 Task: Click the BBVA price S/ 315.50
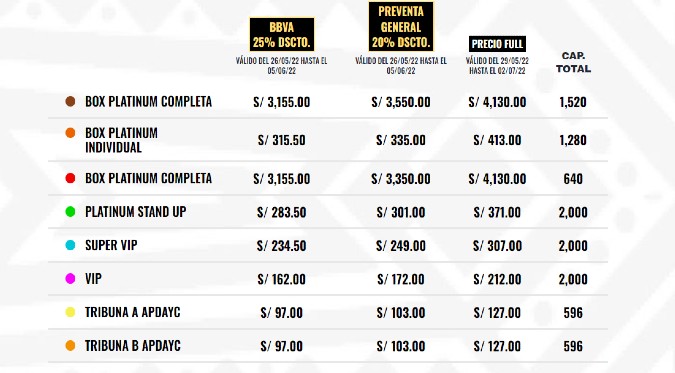(x=282, y=140)
